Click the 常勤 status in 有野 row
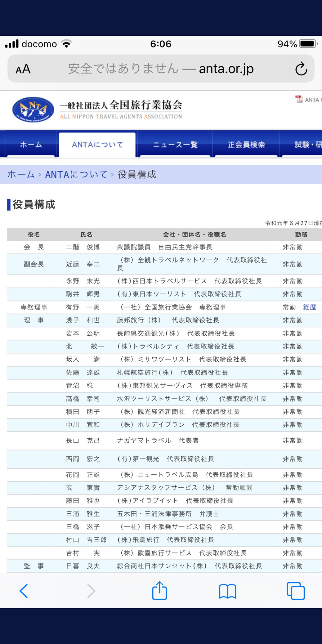This screenshot has height=644, width=322. click(x=289, y=307)
